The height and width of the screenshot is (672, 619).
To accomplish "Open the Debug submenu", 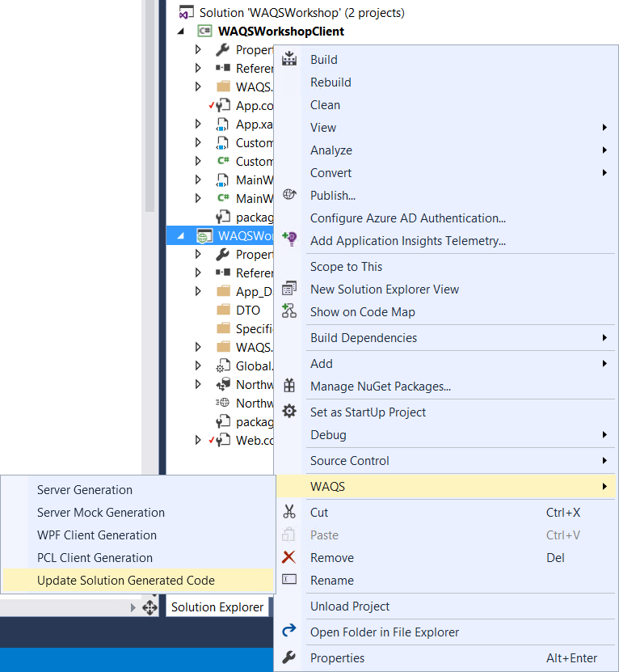I will coord(445,434).
